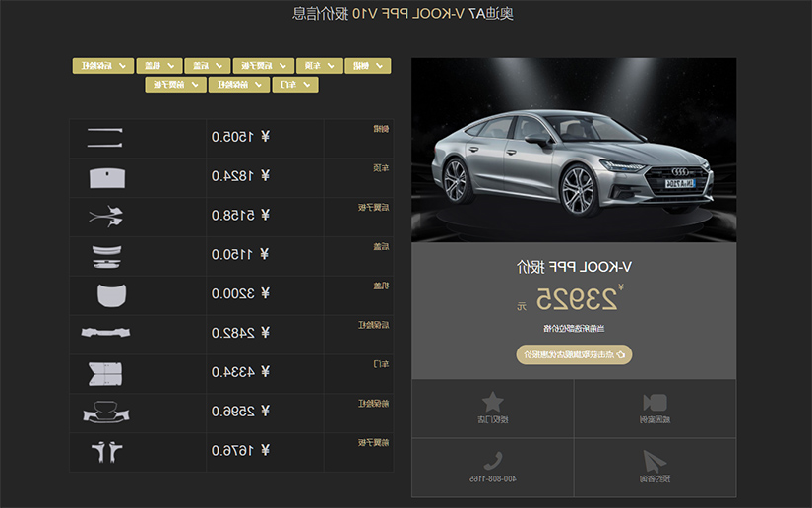Click the 车顶 label in the price table
This screenshot has width=812, height=508.
pos(381,168)
